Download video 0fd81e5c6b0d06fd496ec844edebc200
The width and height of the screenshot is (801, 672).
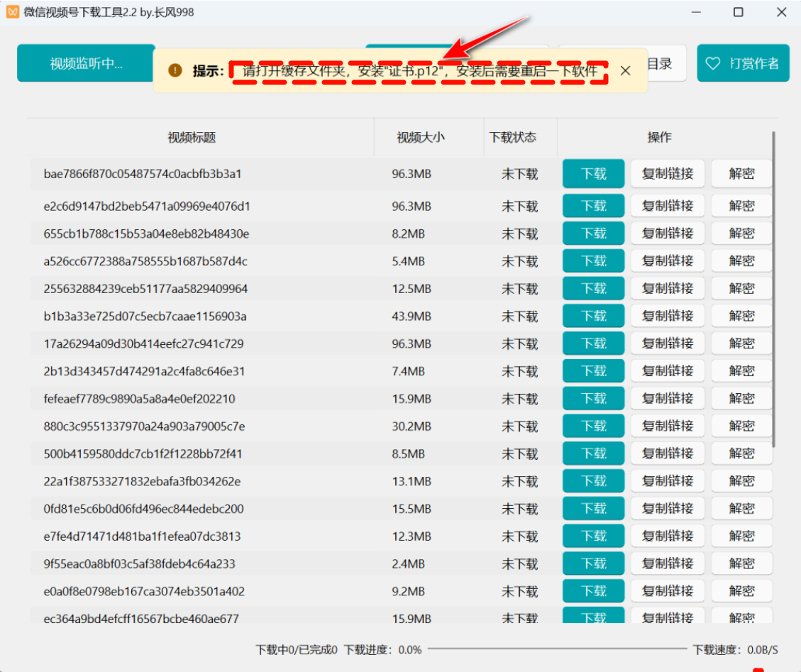point(594,509)
